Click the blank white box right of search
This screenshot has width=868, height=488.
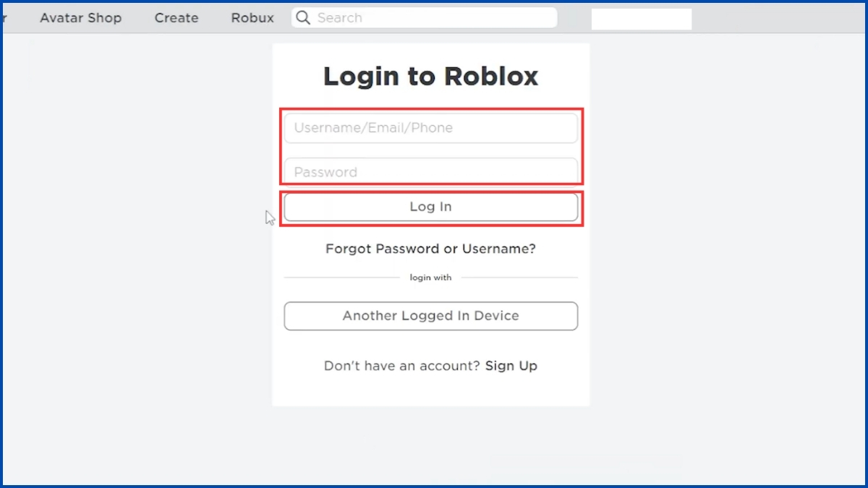click(x=642, y=19)
